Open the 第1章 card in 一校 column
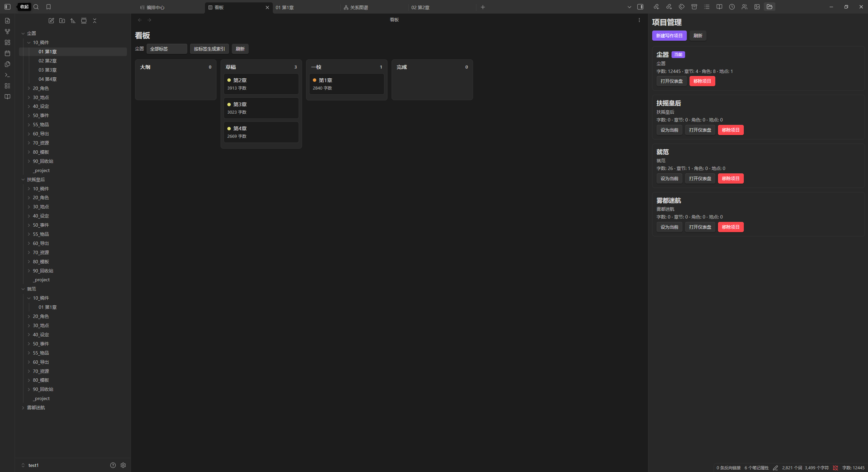The image size is (868, 472). click(346, 84)
